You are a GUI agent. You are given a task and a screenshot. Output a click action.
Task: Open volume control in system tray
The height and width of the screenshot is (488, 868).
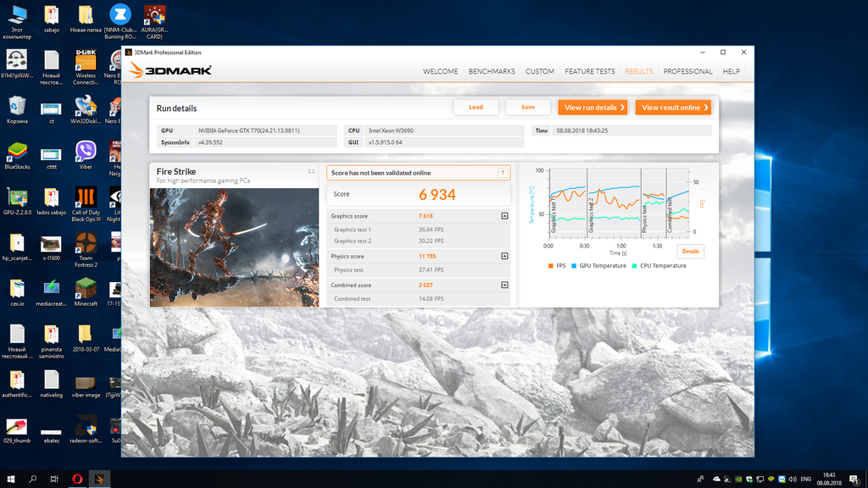[x=793, y=480]
